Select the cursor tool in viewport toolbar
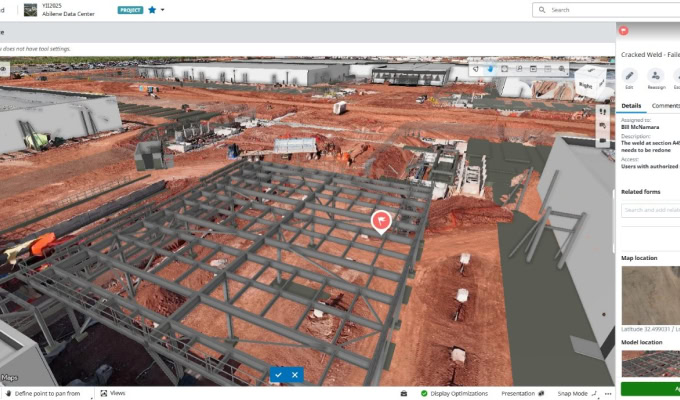The image size is (680, 400). [x=476, y=69]
